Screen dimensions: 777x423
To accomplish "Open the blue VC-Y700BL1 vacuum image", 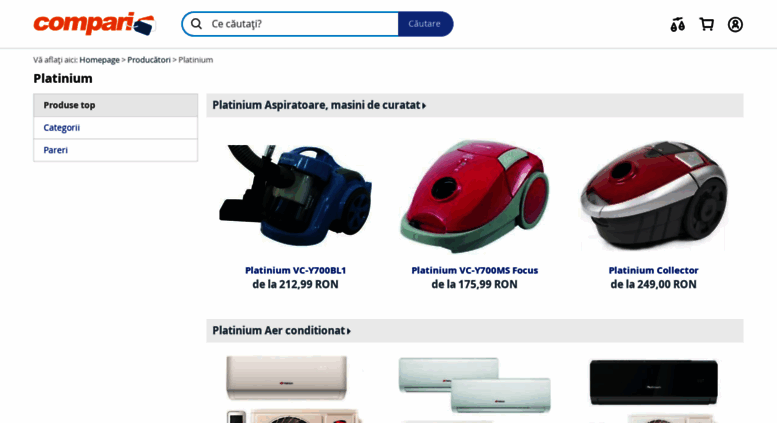I will [295, 196].
